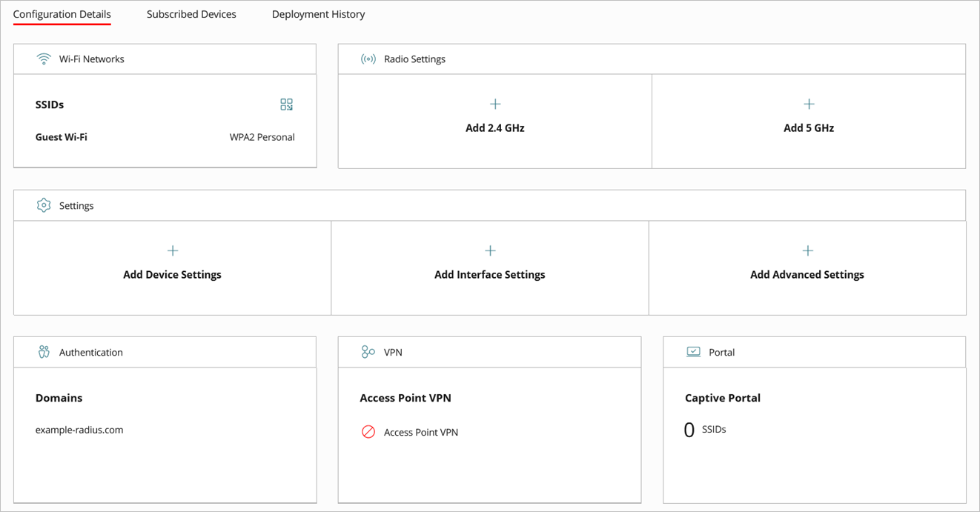
Task: Click the plus icon above Add 2.4 GHz
Action: [494, 104]
